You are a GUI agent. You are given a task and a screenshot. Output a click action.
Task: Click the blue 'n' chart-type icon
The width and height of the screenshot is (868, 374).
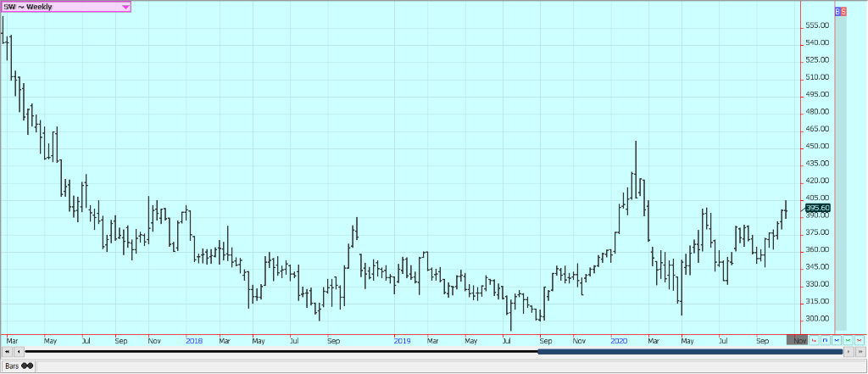(x=825, y=340)
